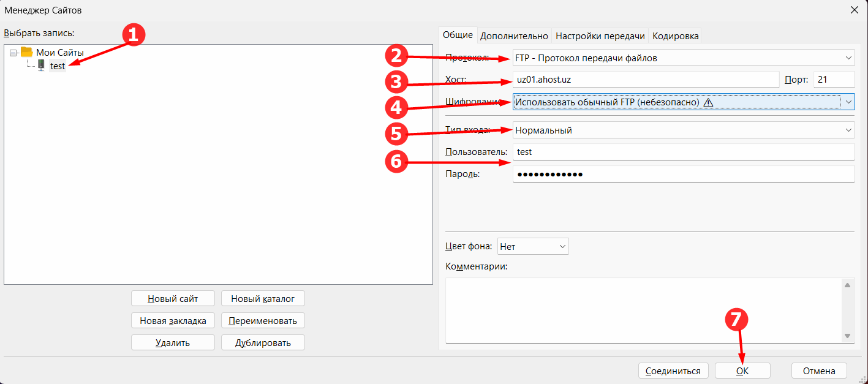Select the Мои Сайты folder label
868x384 pixels.
coord(60,53)
